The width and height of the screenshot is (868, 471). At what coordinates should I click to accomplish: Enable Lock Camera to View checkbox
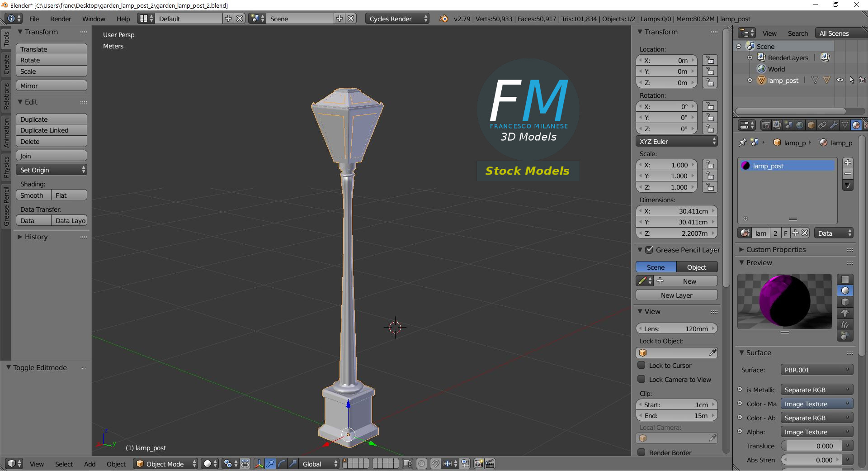[641, 379]
